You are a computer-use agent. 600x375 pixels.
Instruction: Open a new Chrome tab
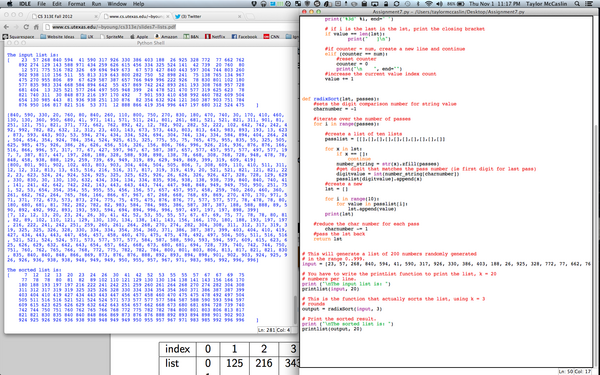(250, 16)
